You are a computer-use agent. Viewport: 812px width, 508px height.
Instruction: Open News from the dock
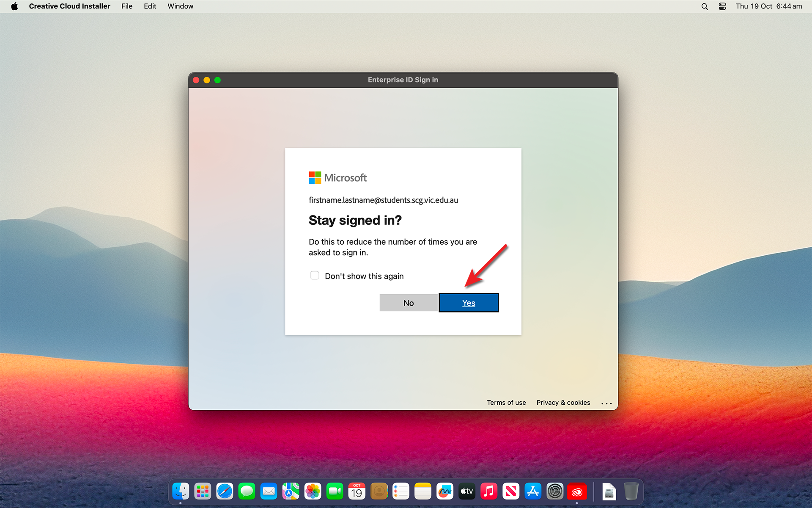click(x=511, y=491)
